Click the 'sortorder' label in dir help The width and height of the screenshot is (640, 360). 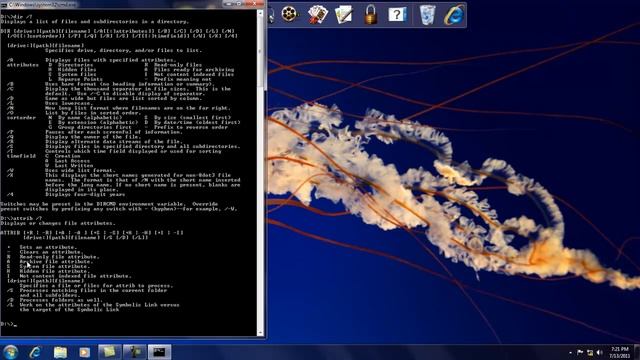tap(21, 118)
